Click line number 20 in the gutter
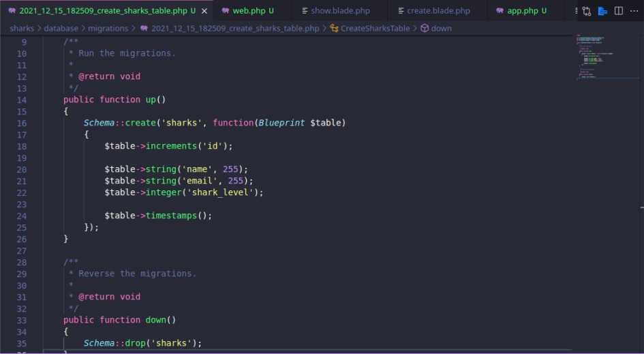The width and height of the screenshot is (644, 354). pos(22,170)
